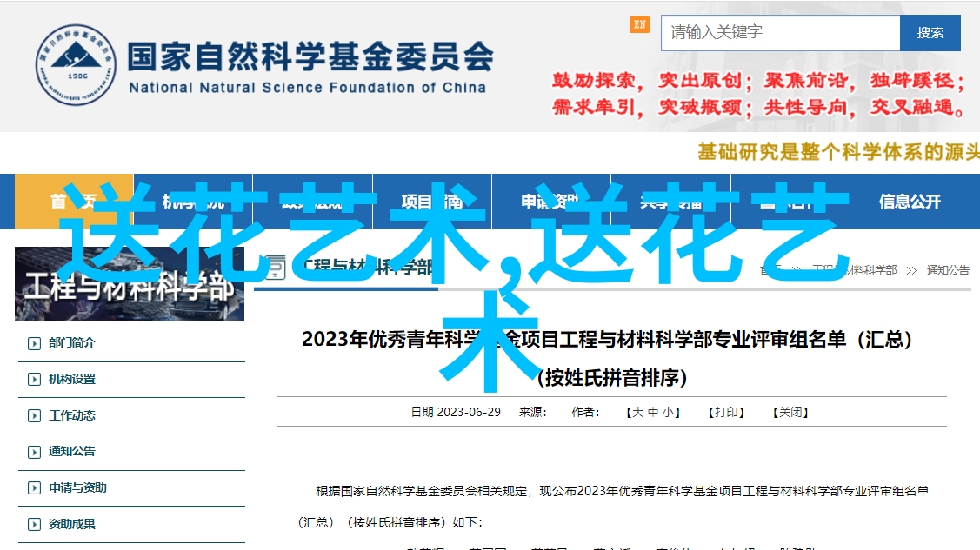
Task: Click the arrow icon beside 资助成果
Action: click(35, 525)
